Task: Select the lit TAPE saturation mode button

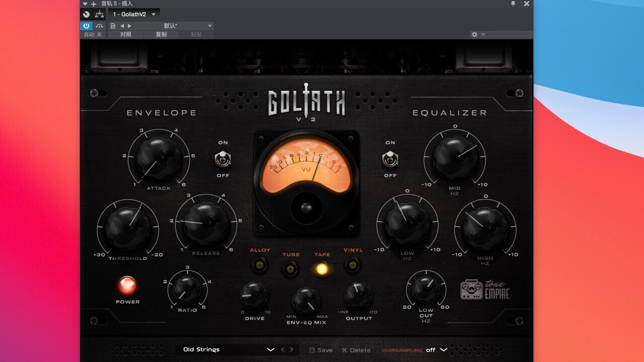Action: [x=322, y=268]
